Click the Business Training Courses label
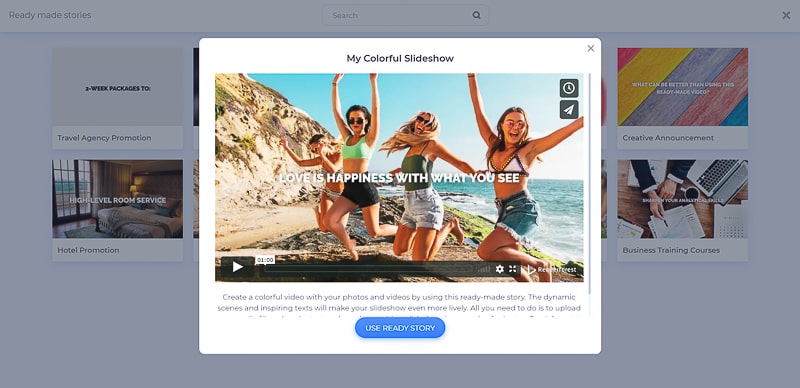The image size is (800, 388). tap(671, 250)
